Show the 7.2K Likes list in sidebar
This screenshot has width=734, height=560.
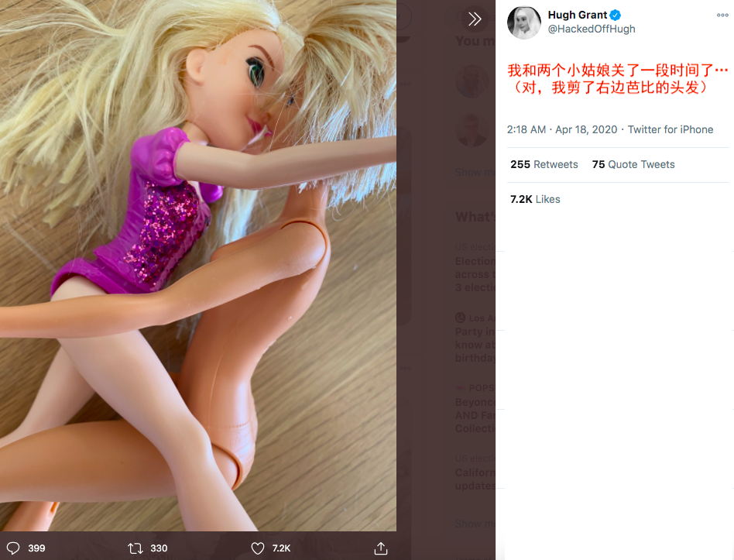coord(535,199)
